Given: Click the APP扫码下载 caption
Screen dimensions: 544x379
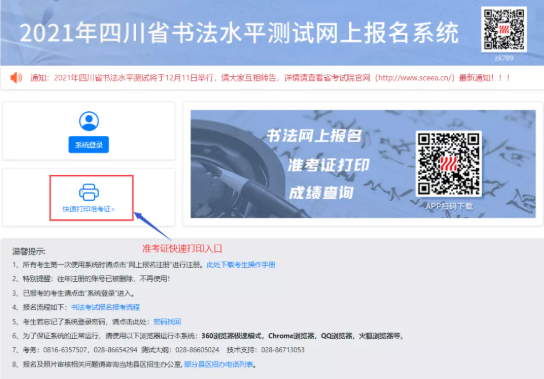Looking at the screenshot, I should click(x=449, y=206).
